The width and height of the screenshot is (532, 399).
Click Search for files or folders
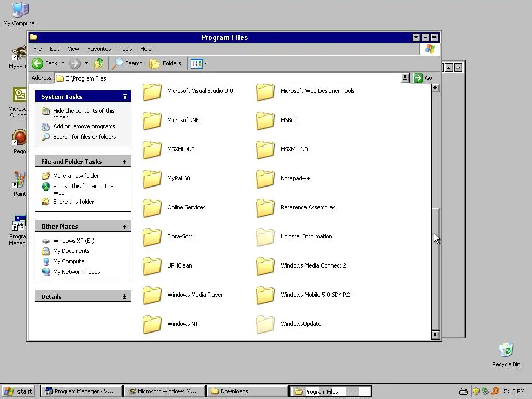85,137
